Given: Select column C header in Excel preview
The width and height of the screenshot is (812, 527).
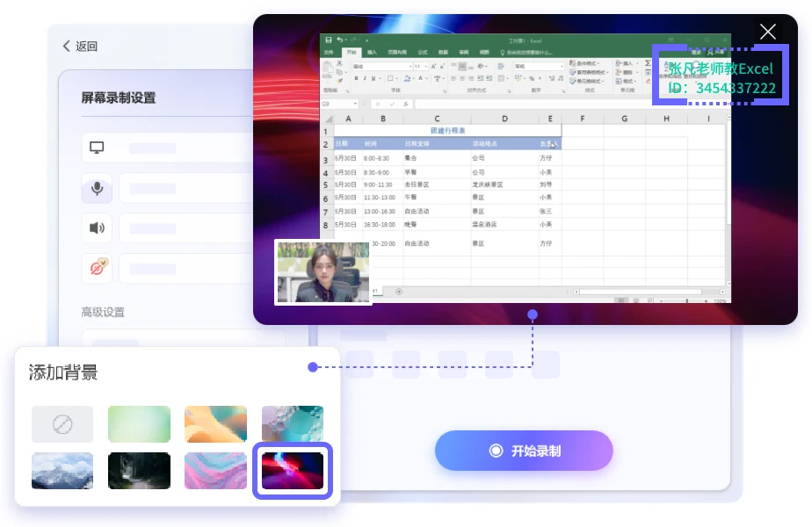Looking at the screenshot, I should tap(437, 119).
